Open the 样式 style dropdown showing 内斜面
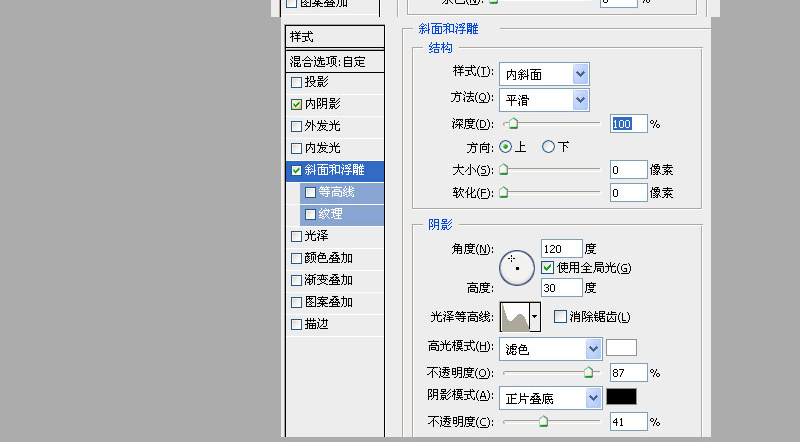 544,75
